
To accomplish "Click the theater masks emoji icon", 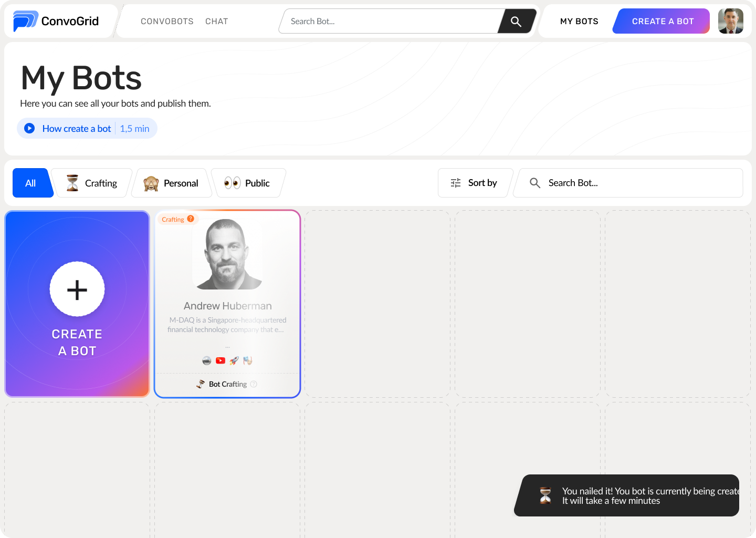I will (248, 360).
